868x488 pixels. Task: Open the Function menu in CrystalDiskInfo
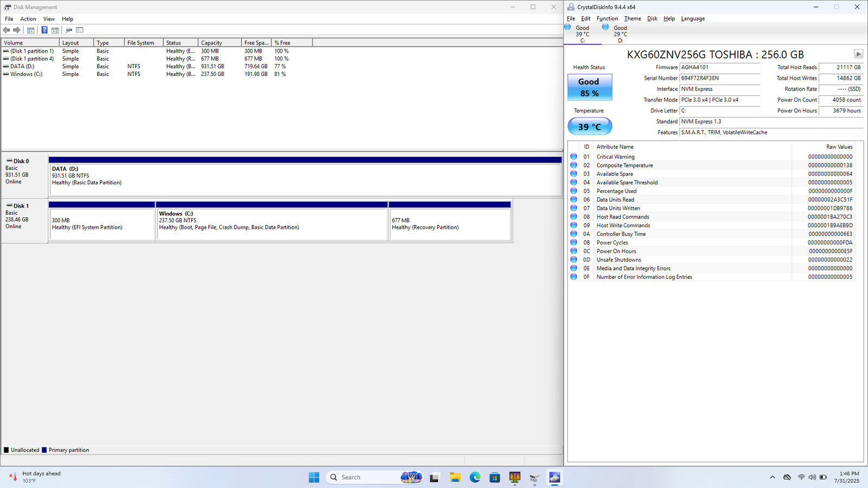point(607,18)
